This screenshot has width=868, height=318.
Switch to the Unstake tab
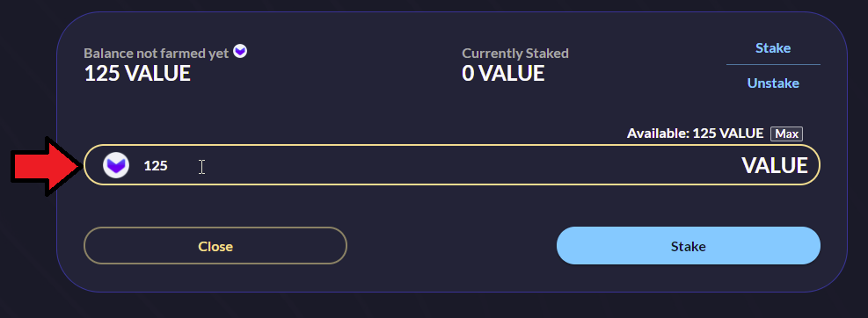773,83
